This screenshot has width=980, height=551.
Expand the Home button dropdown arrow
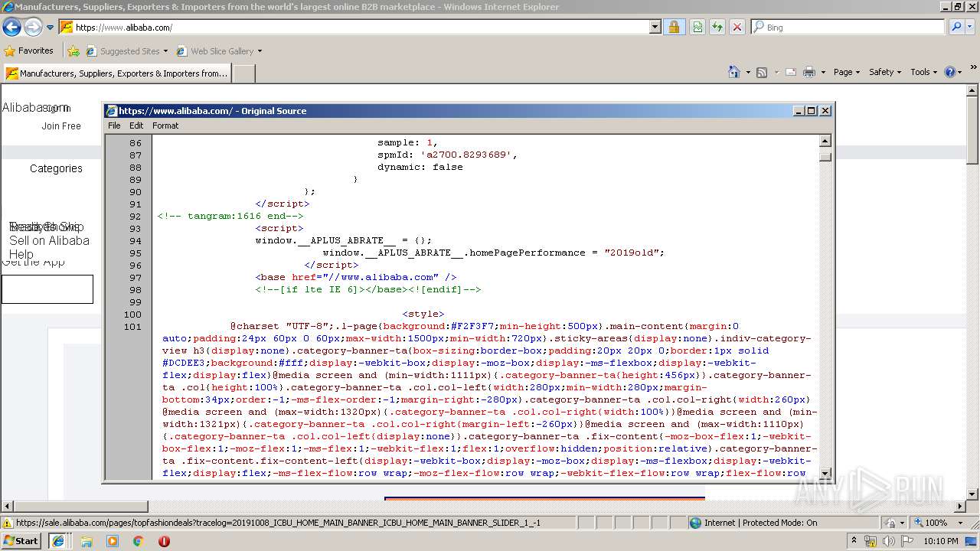748,72
